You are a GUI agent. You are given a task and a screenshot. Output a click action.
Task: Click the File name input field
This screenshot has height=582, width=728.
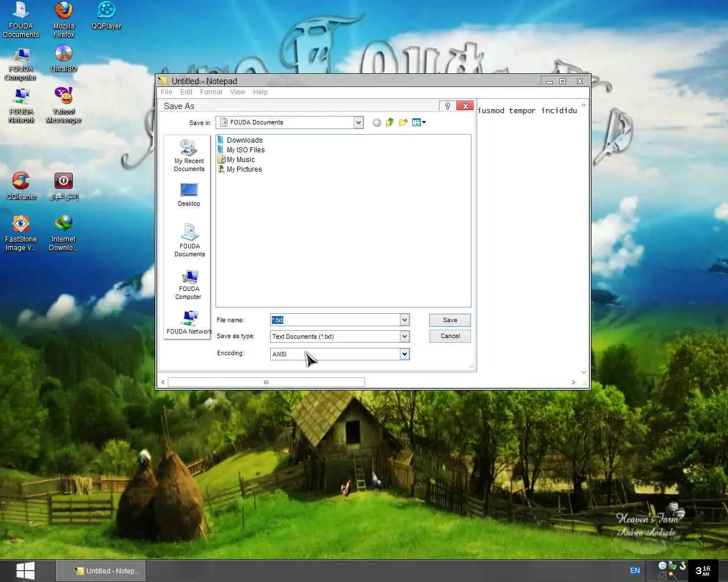[335, 320]
